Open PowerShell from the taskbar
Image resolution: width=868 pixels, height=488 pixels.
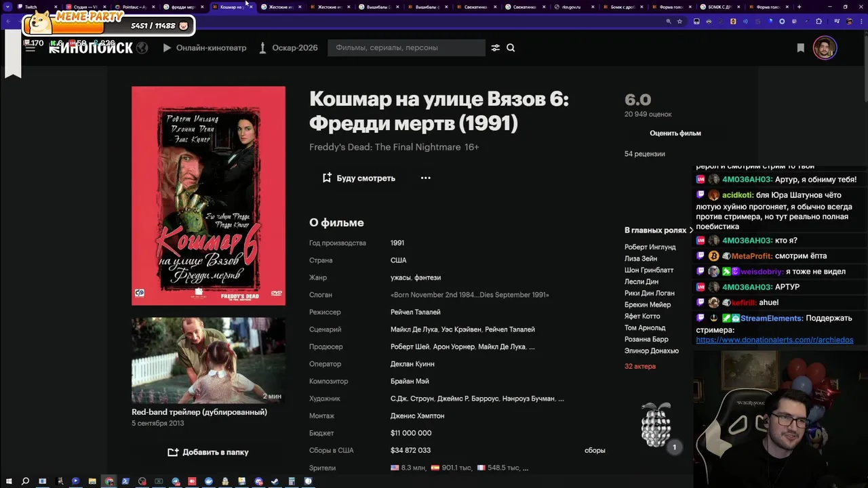pos(125,481)
